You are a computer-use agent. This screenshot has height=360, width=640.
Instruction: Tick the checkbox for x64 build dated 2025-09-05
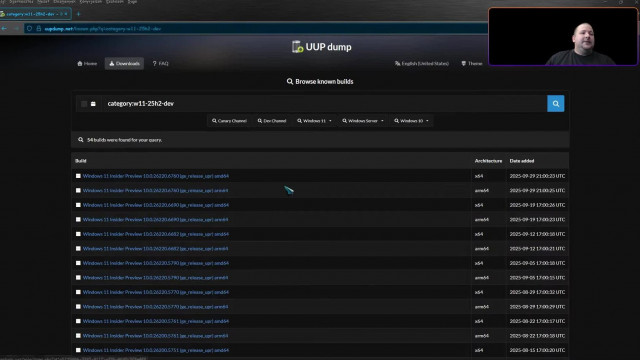(78, 263)
